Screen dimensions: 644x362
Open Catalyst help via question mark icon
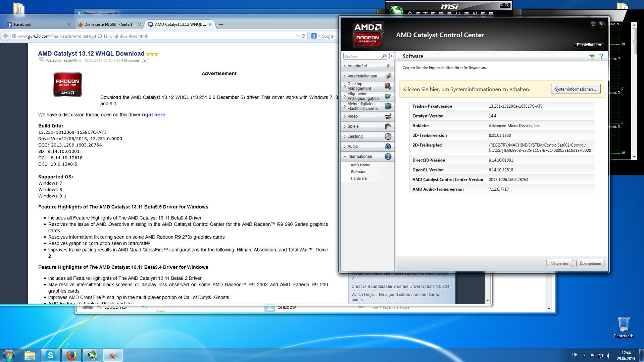[x=601, y=56]
